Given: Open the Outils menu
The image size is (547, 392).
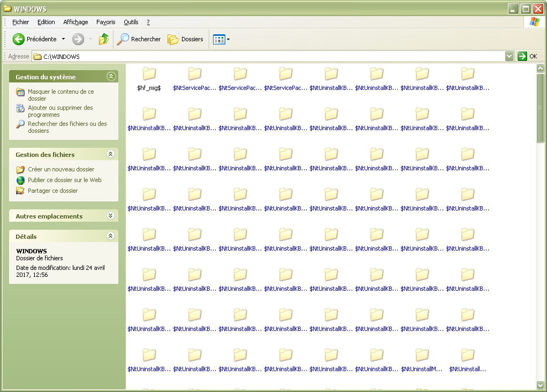Looking at the screenshot, I should (x=131, y=22).
